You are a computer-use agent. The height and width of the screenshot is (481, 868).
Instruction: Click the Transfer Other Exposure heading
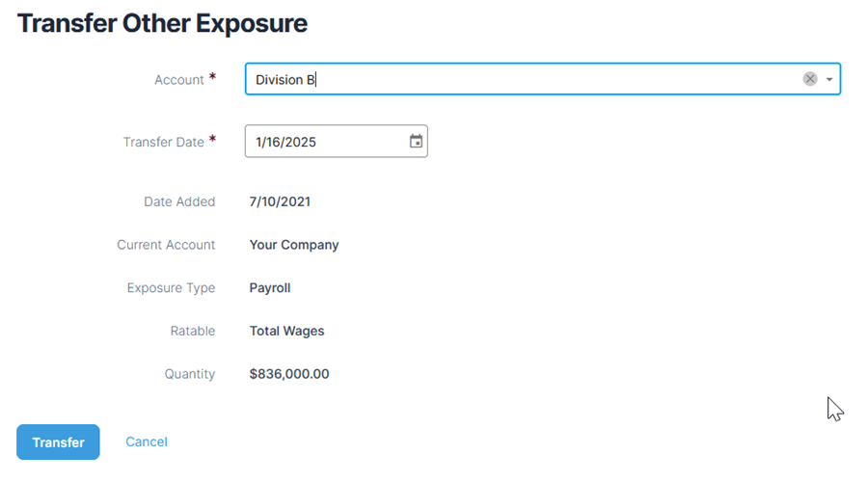(163, 24)
